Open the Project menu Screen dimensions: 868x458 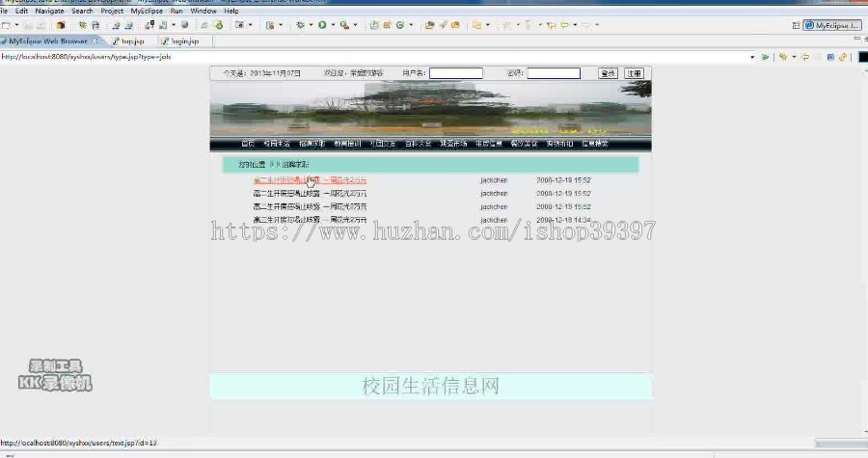(x=112, y=11)
